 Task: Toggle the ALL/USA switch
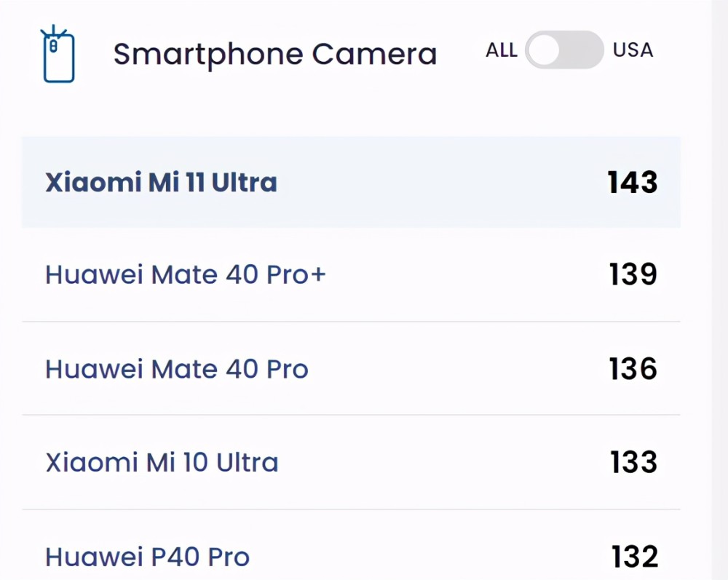[564, 49]
